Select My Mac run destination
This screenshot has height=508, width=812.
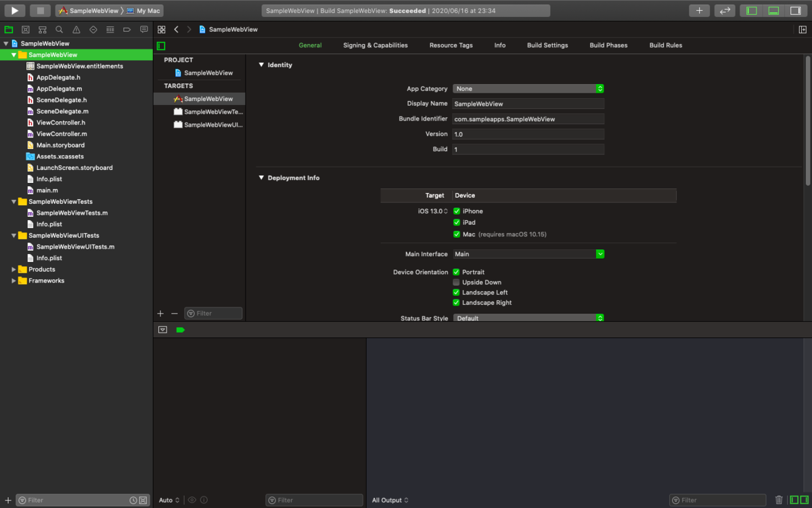(144, 11)
